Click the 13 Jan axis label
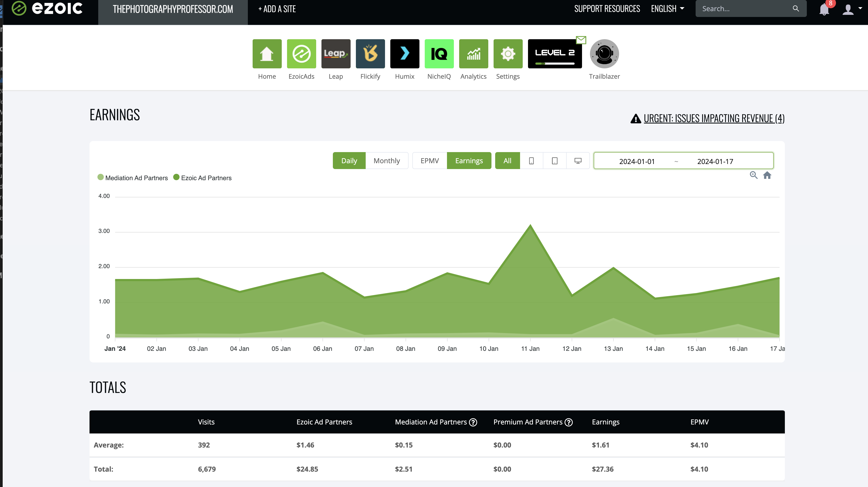Image resolution: width=868 pixels, height=487 pixels. pos(613,349)
